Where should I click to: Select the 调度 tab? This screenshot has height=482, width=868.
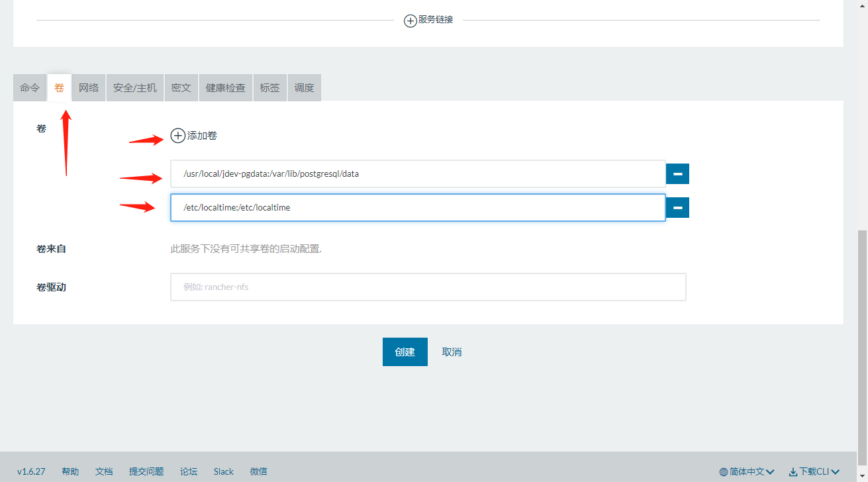(x=304, y=87)
